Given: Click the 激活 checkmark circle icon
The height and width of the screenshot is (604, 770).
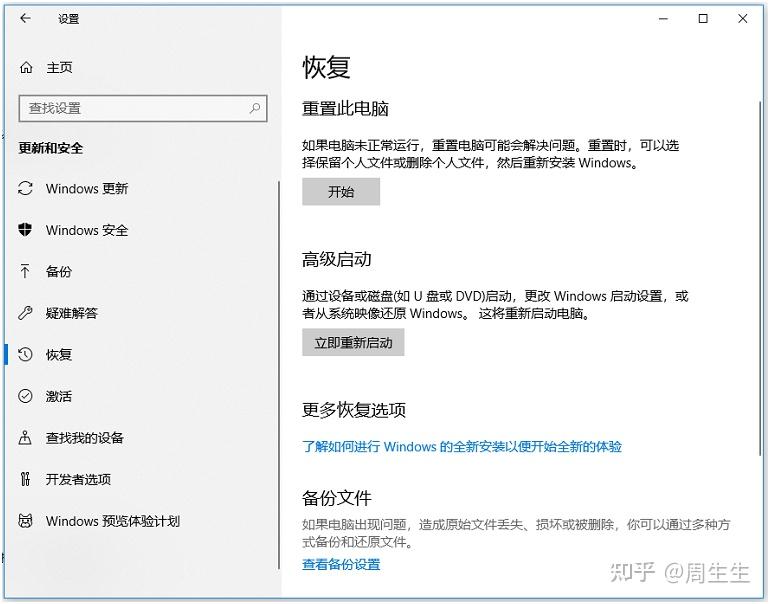Looking at the screenshot, I should click(x=25, y=396).
